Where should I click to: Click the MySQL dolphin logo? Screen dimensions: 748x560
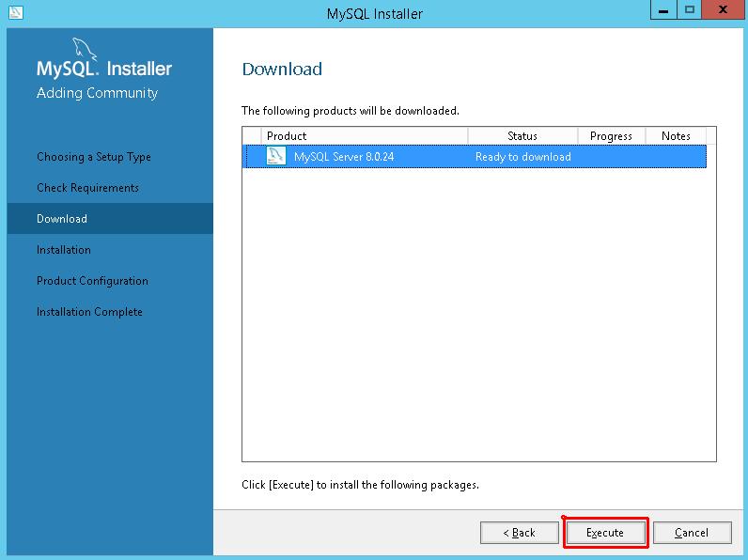tap(85, 50)
